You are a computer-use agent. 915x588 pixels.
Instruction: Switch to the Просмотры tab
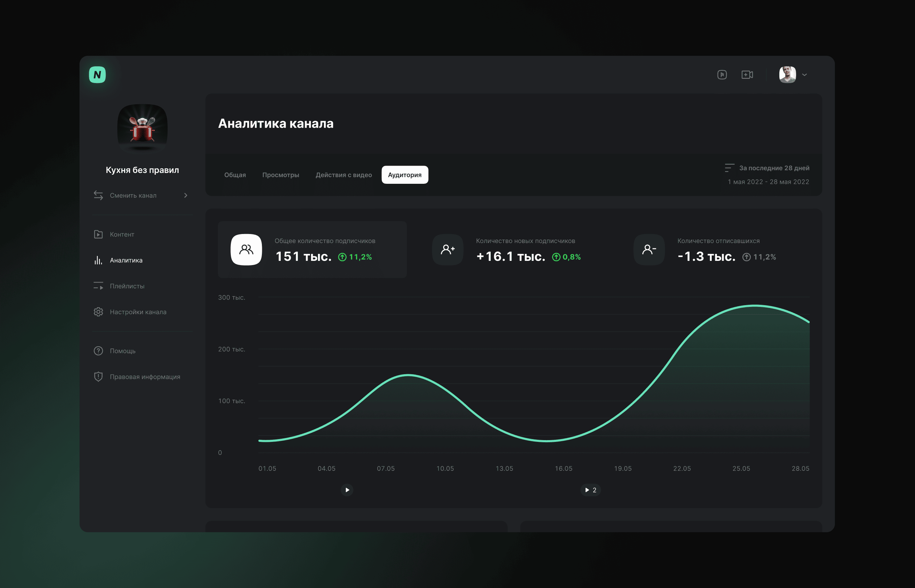click(281, 175)
